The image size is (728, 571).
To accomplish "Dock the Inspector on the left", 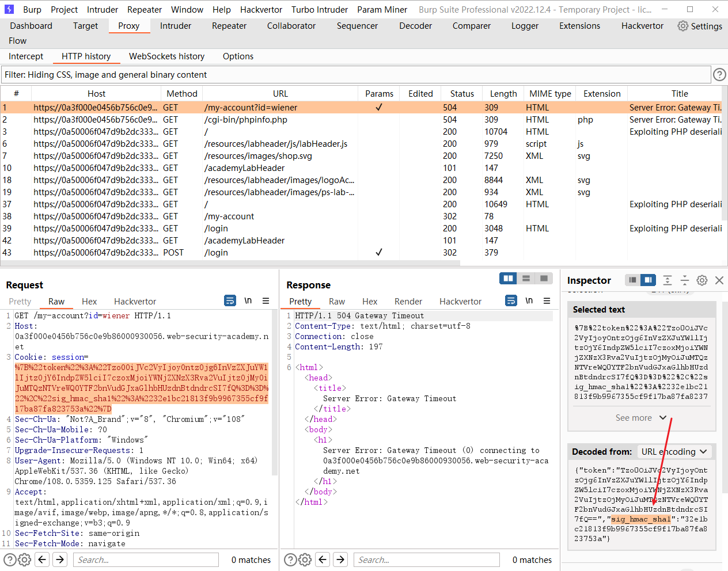I will [x=632, y=280].
